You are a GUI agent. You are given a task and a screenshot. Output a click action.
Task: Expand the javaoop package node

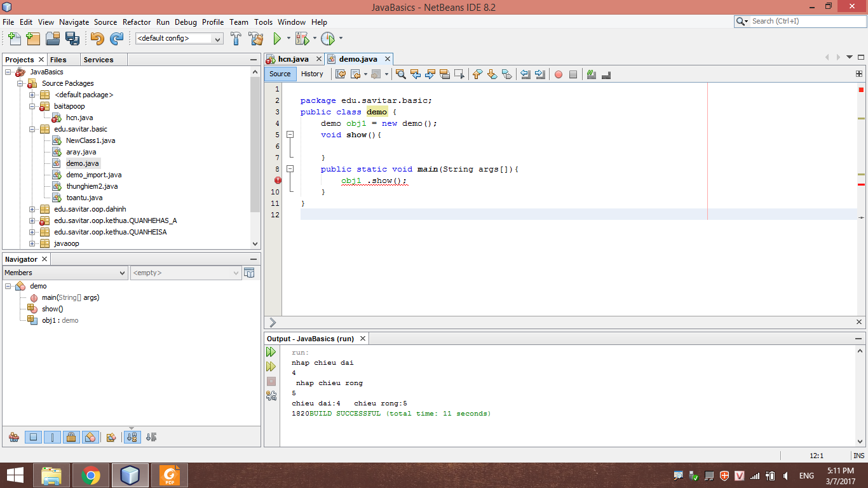click(32, 243)
